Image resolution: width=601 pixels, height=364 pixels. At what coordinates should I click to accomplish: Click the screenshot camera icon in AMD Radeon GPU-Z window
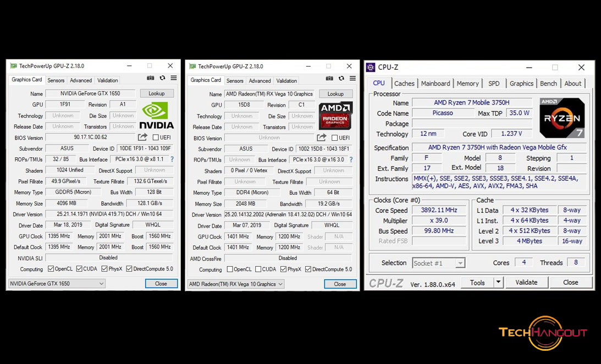(x=329, y=78)
